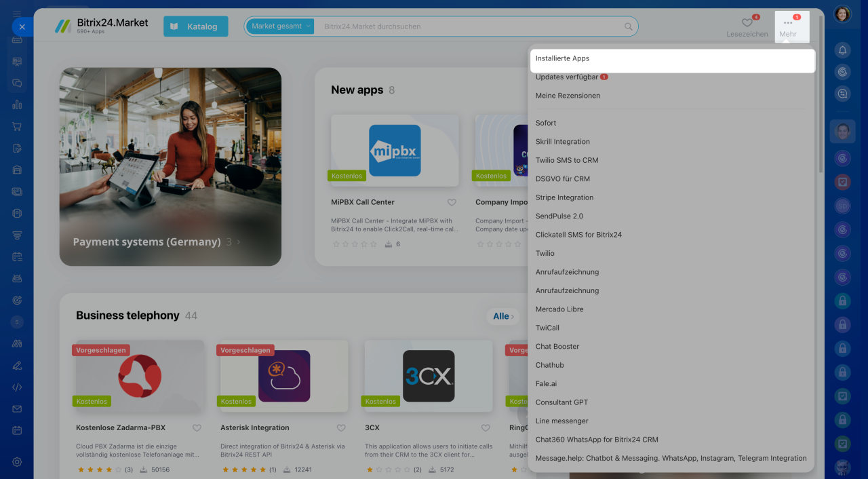This screenshot has height=479, width=868.
Task: Open the code brackets icon in left sidebar
Action: 17,387
